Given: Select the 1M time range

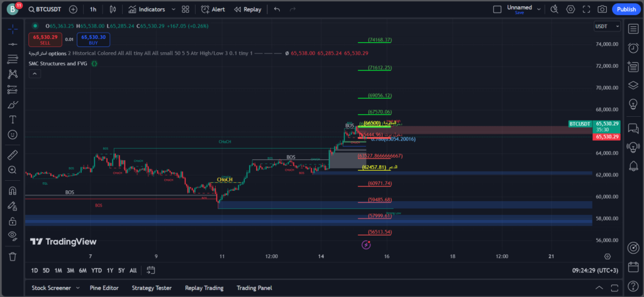Looking at the screenshot, I should tap(58, 271).
